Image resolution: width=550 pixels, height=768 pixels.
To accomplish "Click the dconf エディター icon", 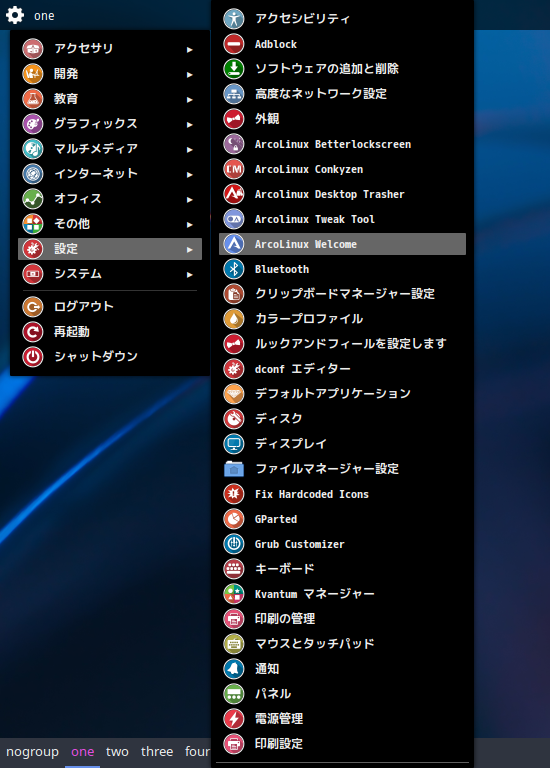I will click(x=234, y=369).
